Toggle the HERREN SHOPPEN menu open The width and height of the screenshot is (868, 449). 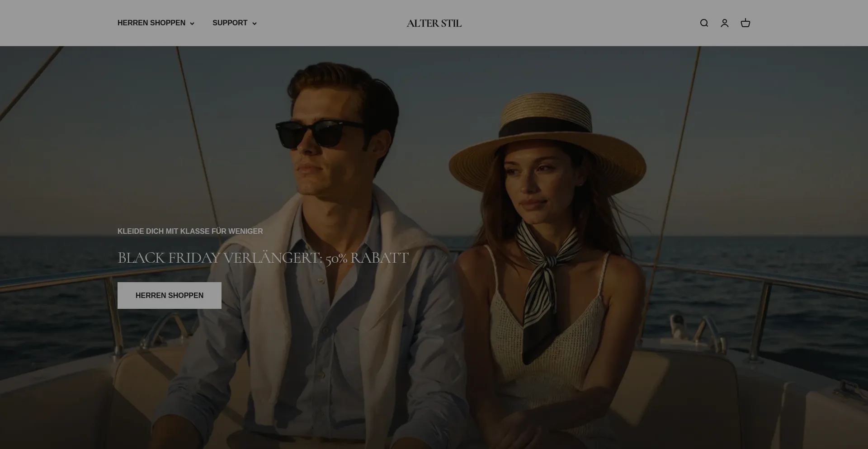pos(156,23)
